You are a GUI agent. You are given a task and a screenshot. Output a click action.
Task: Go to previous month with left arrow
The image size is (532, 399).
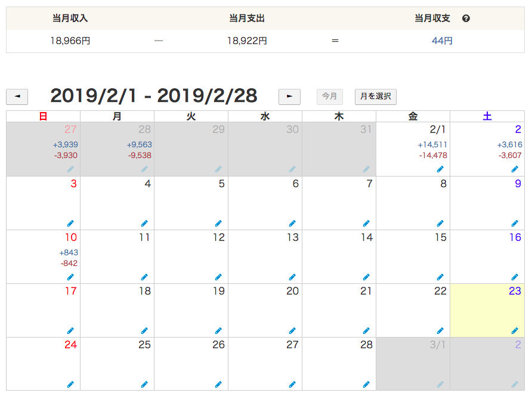17,97
